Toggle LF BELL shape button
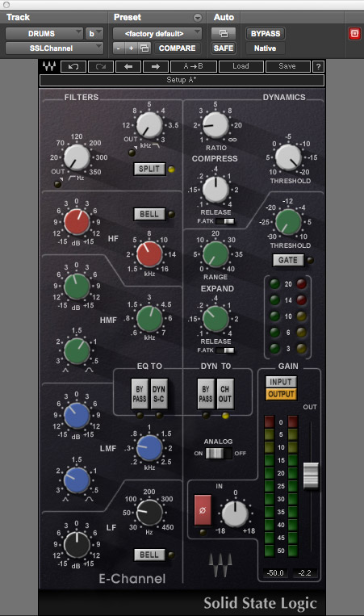 coord(149,555)
